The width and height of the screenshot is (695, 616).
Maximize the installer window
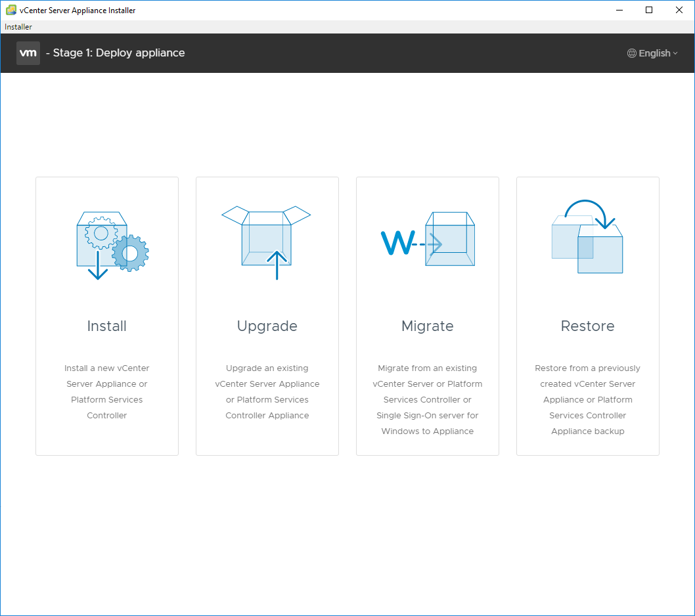click(649, 10)
